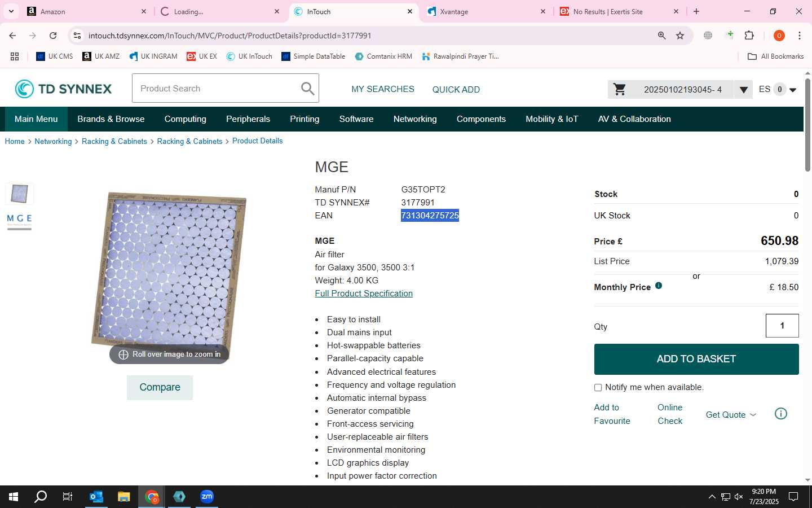
Task: Open the Chrome extensions puzzle icon
Action: (x=749, y=36)
